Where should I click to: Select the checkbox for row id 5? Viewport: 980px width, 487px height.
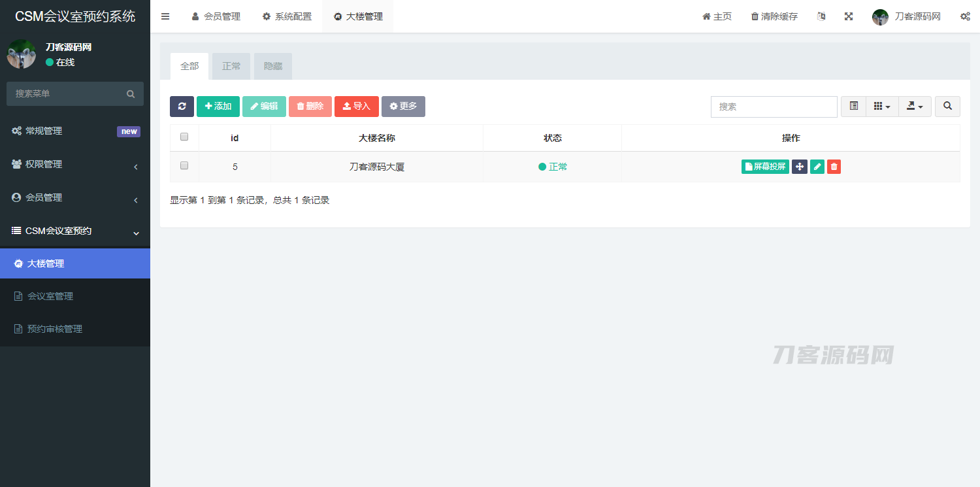[x=184, y=166]
